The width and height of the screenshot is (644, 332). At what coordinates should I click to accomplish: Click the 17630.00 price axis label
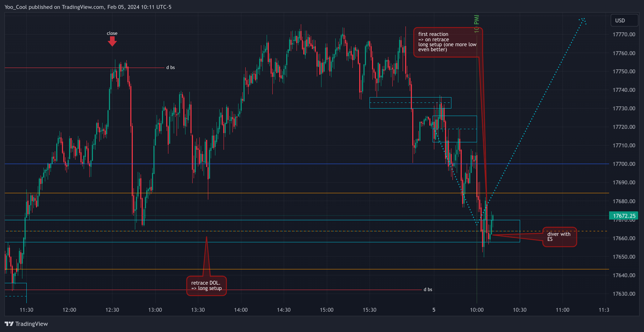click(624, 294)
